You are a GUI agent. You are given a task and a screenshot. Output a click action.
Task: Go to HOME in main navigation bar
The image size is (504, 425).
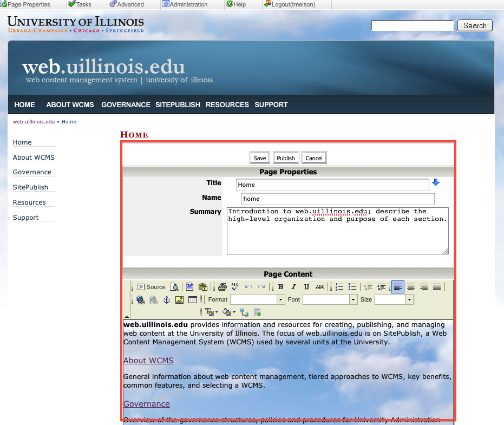point(24,105)
